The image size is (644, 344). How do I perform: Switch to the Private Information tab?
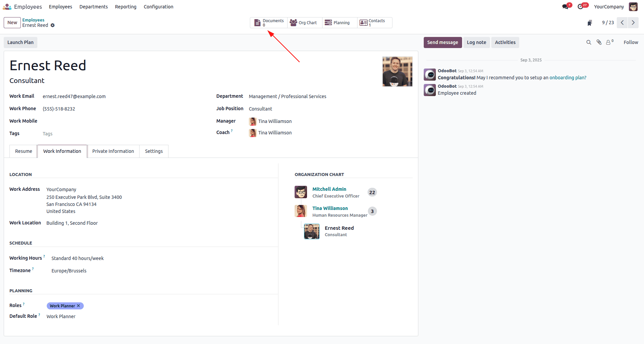[x=113, y=151]
